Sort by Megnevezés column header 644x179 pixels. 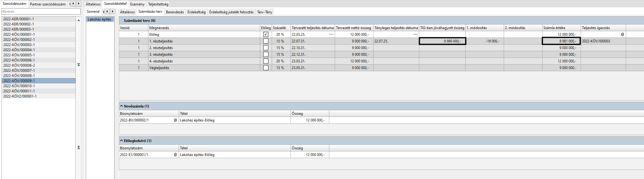pyautogui.click(x=204, y=28)
